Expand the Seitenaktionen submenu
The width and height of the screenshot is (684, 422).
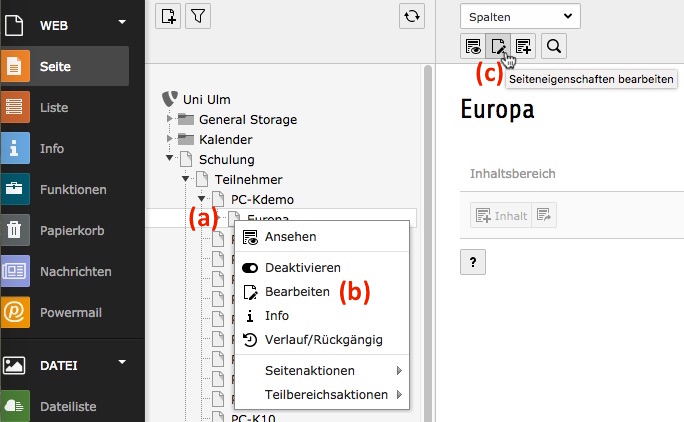pos(322,371)
